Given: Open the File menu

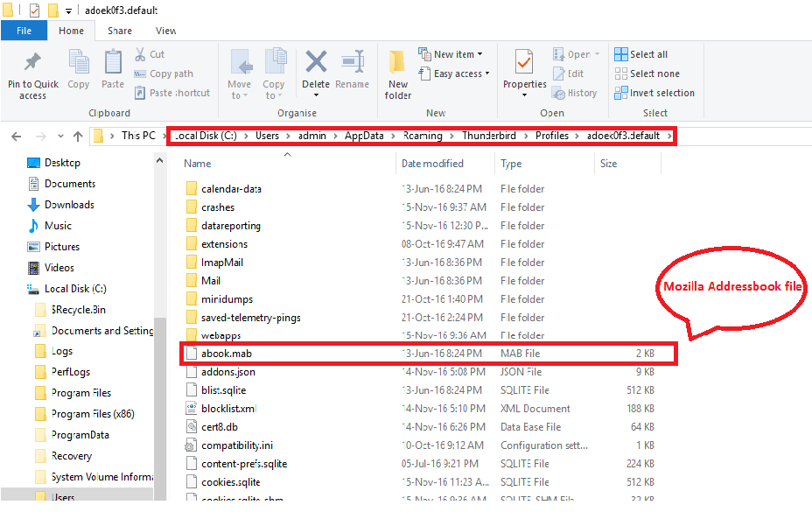Looking at the screenshot, I should click(x=24, y=31).
